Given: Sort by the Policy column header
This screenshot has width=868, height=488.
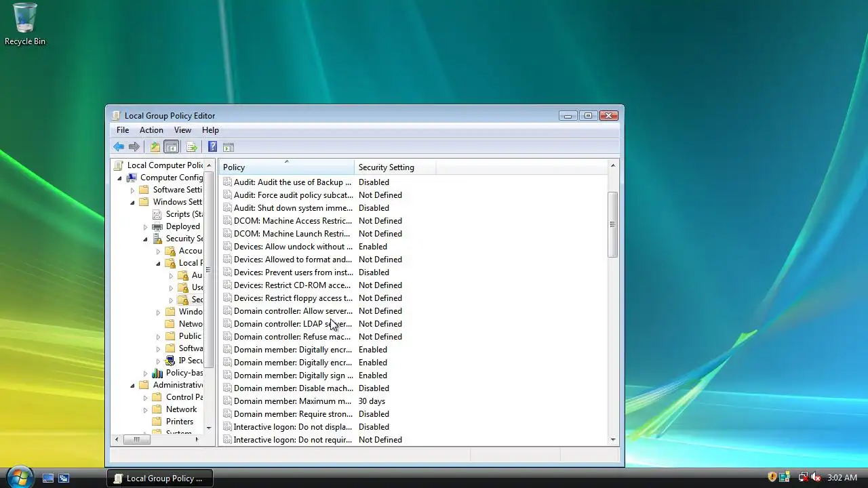Looking at the screenshot, I should pyautogui.click(x=286, y=167).
